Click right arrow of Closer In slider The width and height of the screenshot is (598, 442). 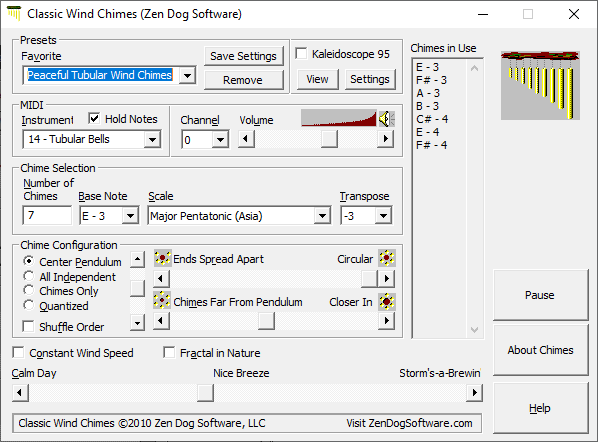tap(386, 321)
